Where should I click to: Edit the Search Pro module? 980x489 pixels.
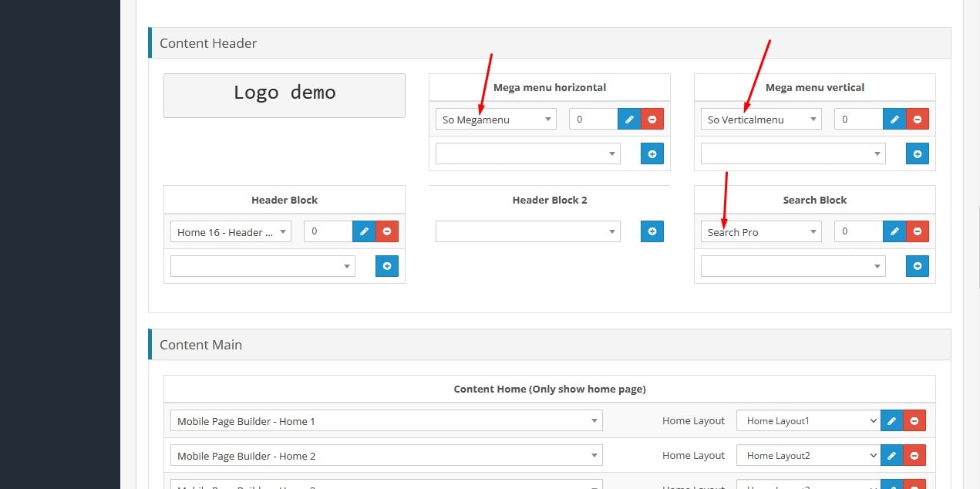(x=894, y=231)
